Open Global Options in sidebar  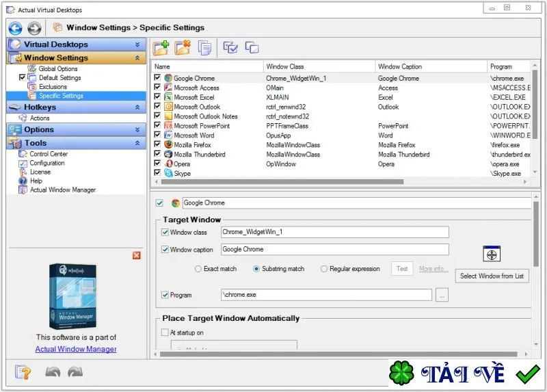(58, 68)
